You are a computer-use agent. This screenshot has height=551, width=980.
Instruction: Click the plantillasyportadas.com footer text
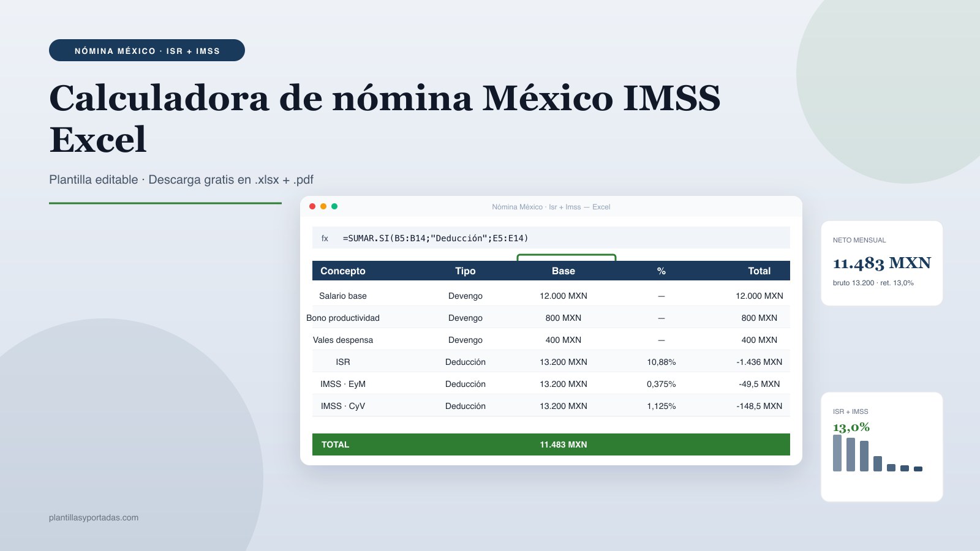(94, 517)
